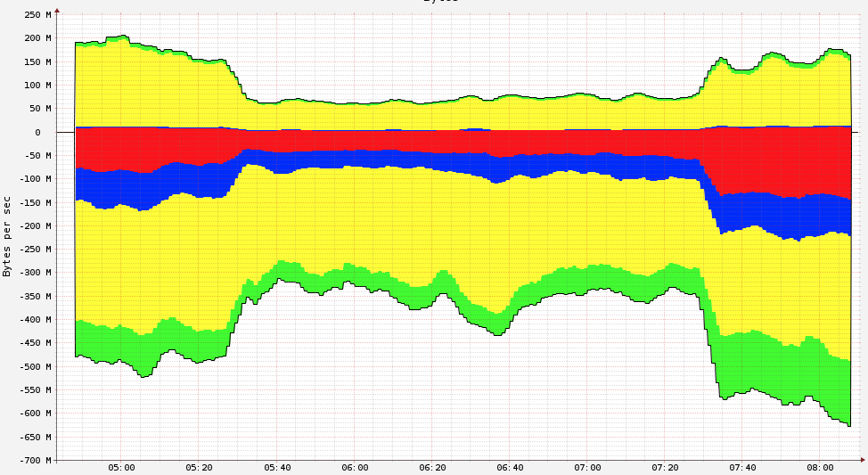Select the -700 M y-axis label
This screenshot has width=868, height=475.
(x=36, y=461)
